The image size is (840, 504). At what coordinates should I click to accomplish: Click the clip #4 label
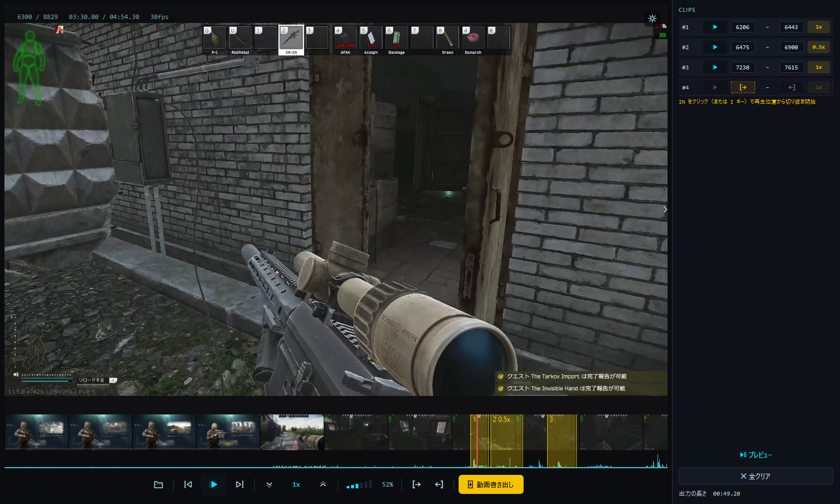coord(685,87)
